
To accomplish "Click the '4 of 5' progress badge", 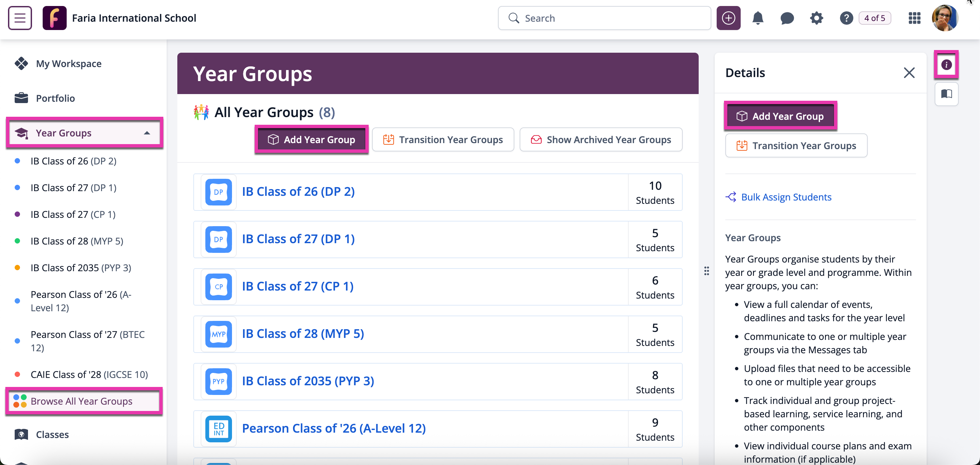I will click(x=874, y=18).
